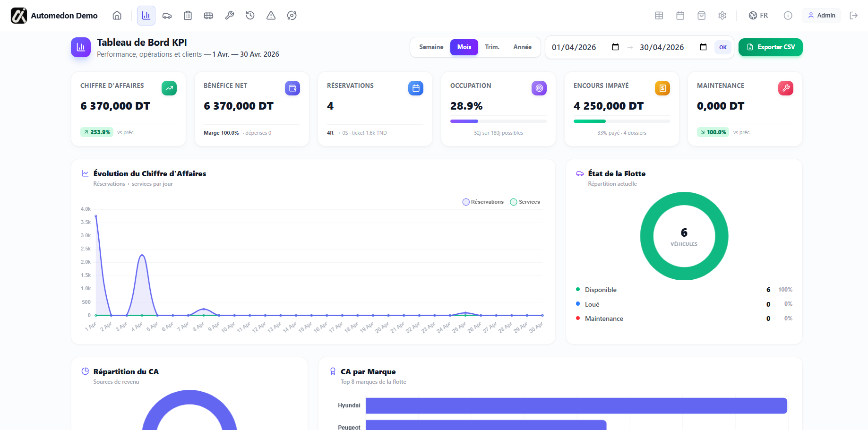Click the end date field 30/04/2026
This screenshot has width=868, height=430.
point(674,47)
